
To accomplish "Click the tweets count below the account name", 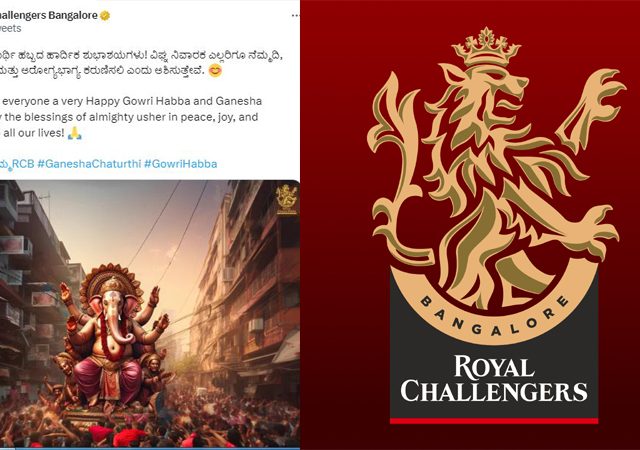I will tap(11, 29).
